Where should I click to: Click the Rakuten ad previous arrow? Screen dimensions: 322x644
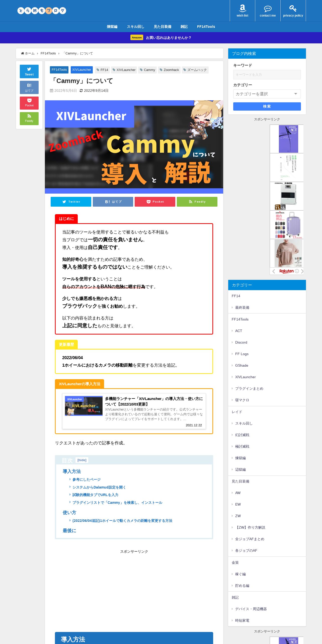(x=274, y=271)
